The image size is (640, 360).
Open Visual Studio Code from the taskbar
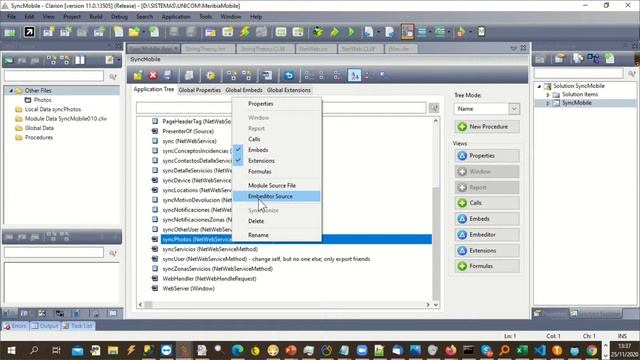[x=539, y=350]
